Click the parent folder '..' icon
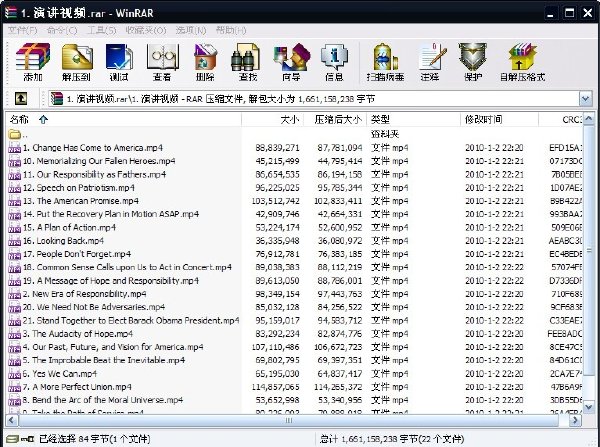This screenshot has width=600, height=447. tap(15, 134)
